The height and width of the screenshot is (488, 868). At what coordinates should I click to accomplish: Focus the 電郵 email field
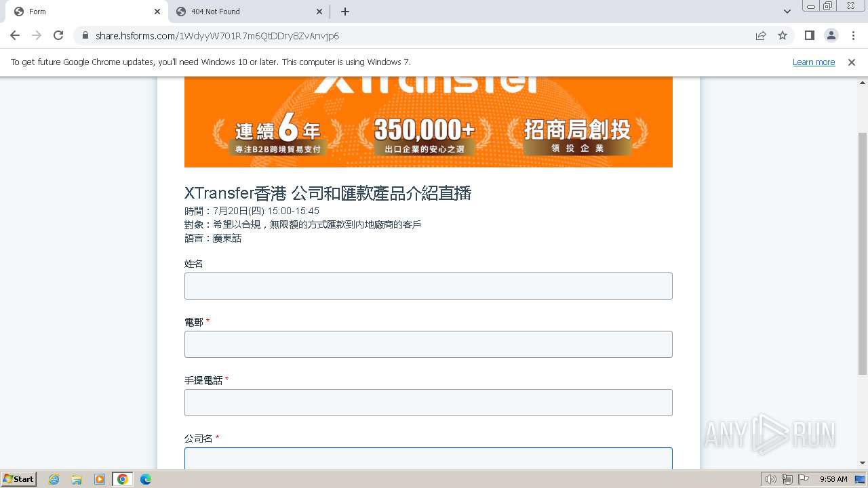point(429,344)
